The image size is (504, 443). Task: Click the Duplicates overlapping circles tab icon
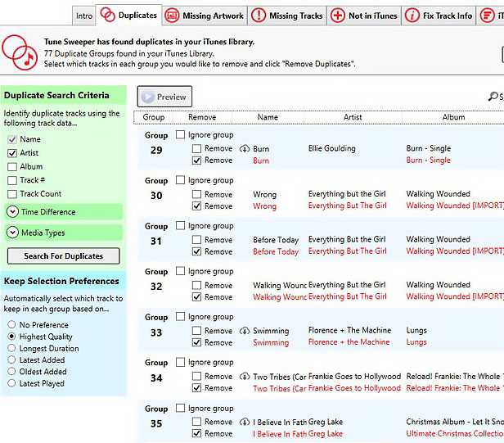(107, 15)
